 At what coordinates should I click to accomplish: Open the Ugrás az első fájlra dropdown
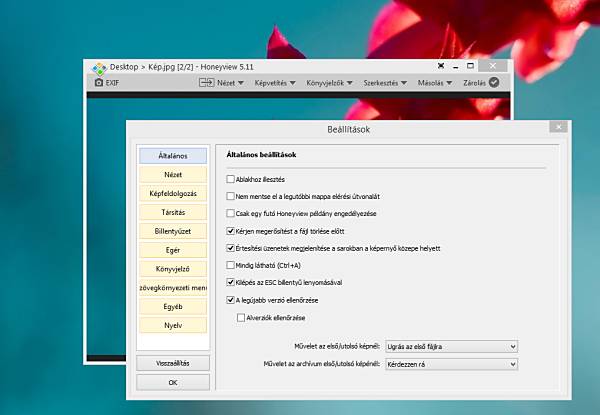pyautogui.click(x=452, y=347)
